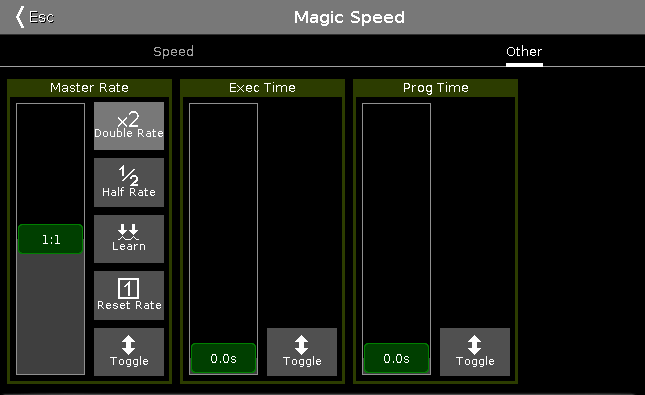Viewport: 645px width, 395px height.
Task: Toggle the Master Rate fader
Action: tap(129, 352)
